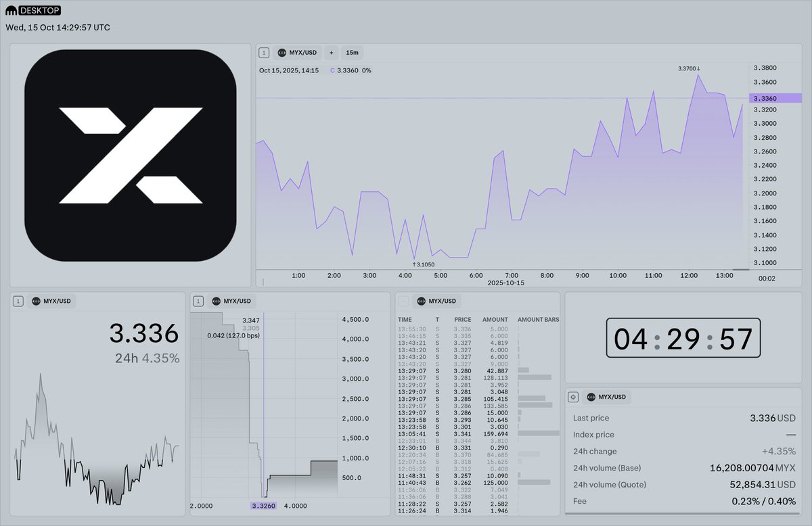The height and width of the screenshot is (526, 812).
Task: Click 24h volume (Base) 16,208.00704 MYX
Action: pos(752,468)
